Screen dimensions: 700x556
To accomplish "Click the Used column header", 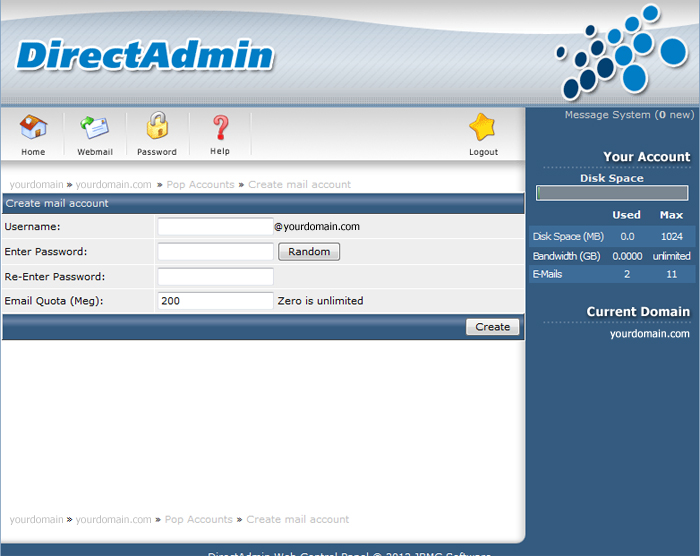I will 626,215.
